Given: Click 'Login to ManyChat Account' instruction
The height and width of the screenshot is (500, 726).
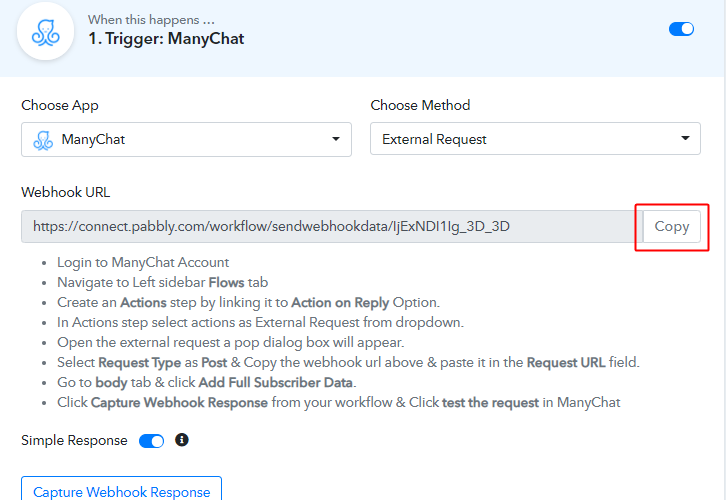Looking at the screenshot, I should pyautogui.click(x=143, y=262).
